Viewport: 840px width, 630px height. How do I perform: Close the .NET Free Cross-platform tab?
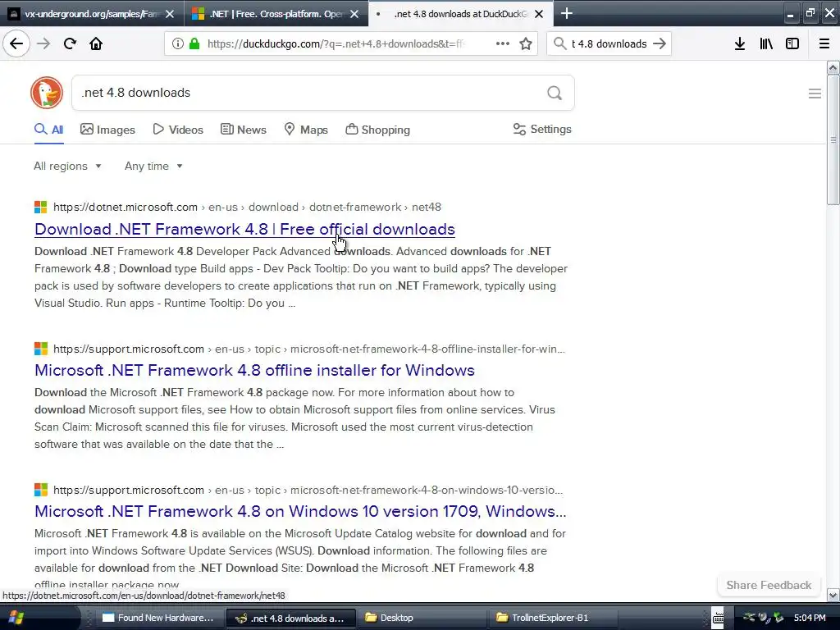coord(354,14)
